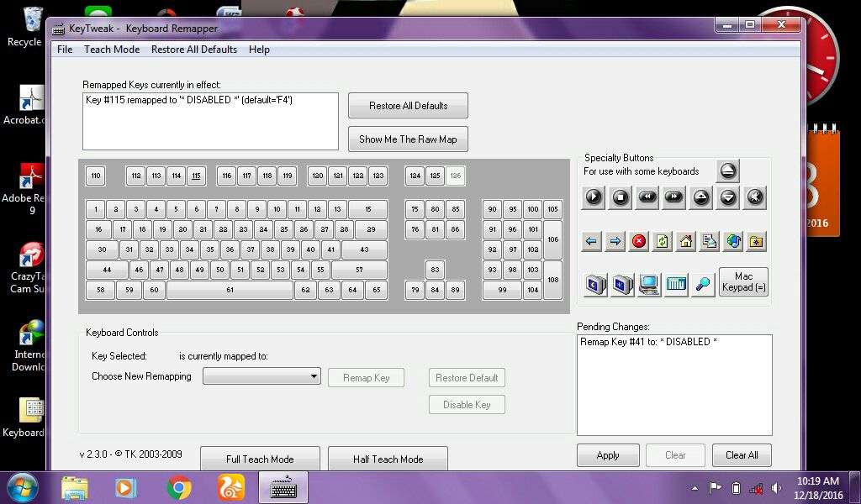Select the Wake monitor specialty button
The height and width of the screenshot is (504, 861).
[x=622, y=284]
